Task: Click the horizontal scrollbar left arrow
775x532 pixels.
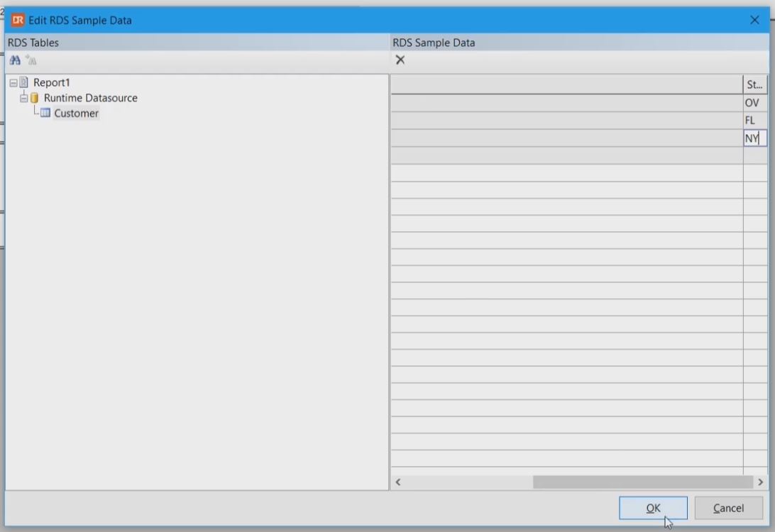Action: pyautogui.click(x=398, y=482)
